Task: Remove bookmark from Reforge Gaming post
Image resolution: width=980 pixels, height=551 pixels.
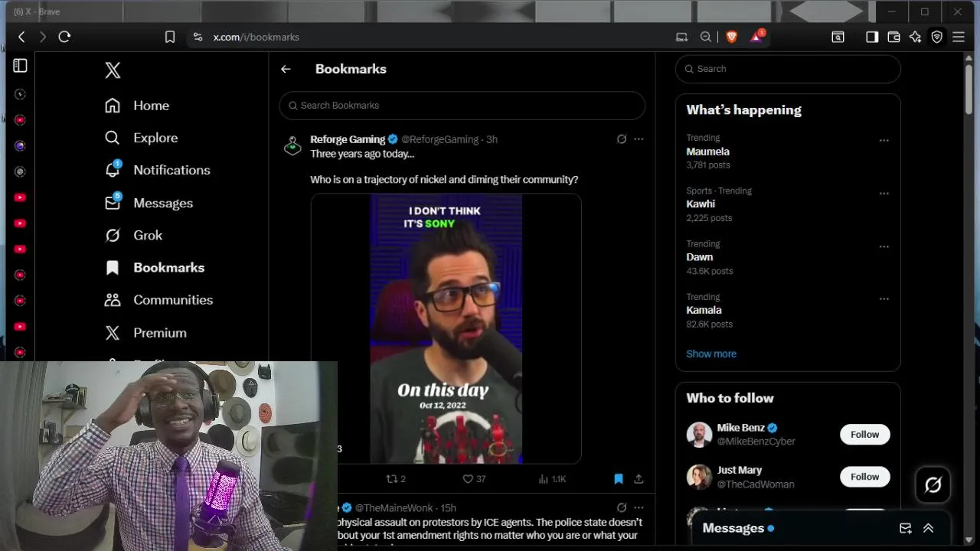Action: [x=619, y=479]
